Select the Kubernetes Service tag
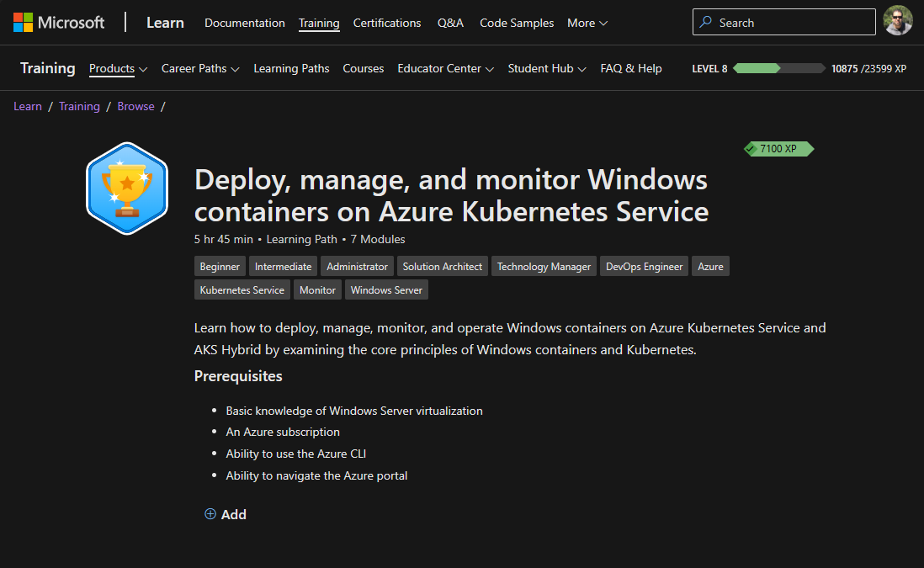Image resolution: width=924 pixels, height=568 pixels. pos(242,290)
